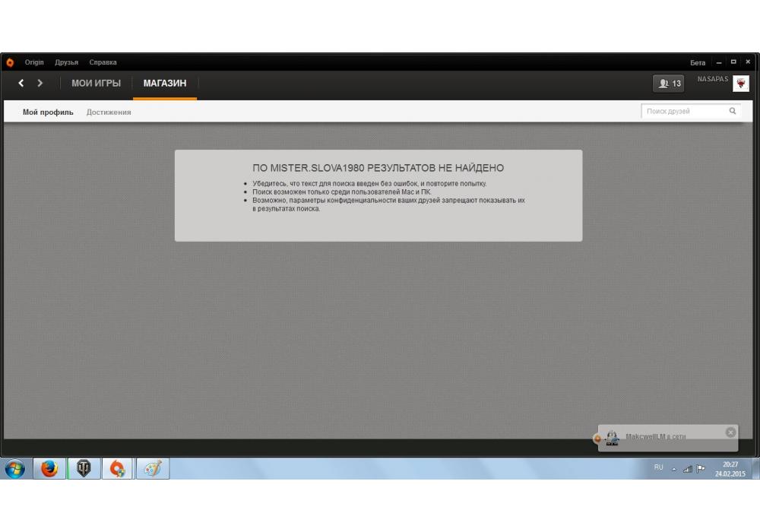Minimize the Origin window
The image size is (760, 532).
point(719,62)
